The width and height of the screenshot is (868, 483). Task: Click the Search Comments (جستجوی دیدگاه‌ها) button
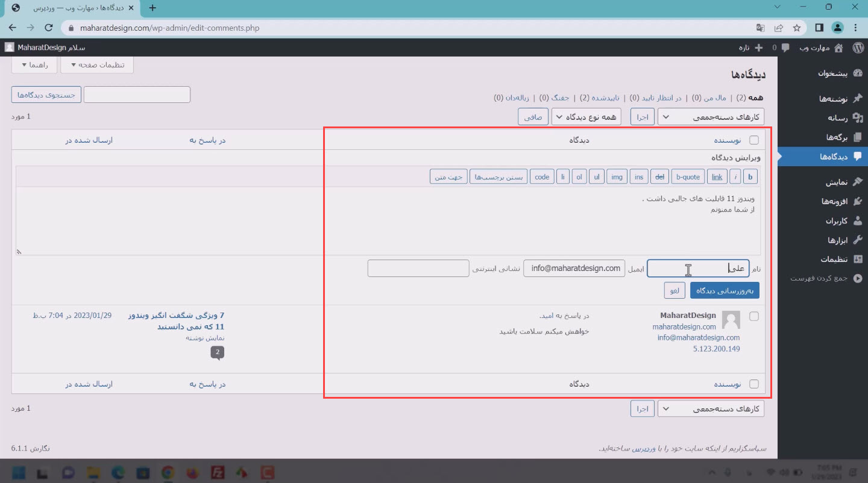(46, 95)
